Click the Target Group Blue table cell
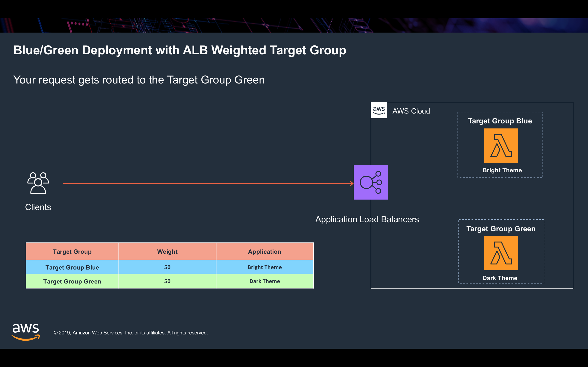This screenshot has height=367, width=588. click(x=72, y=267)
